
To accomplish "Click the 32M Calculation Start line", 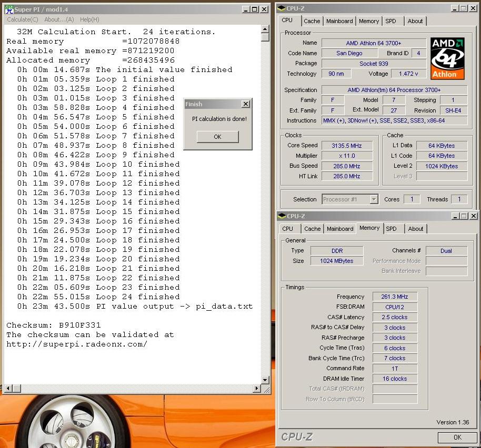I will [116, 32].
